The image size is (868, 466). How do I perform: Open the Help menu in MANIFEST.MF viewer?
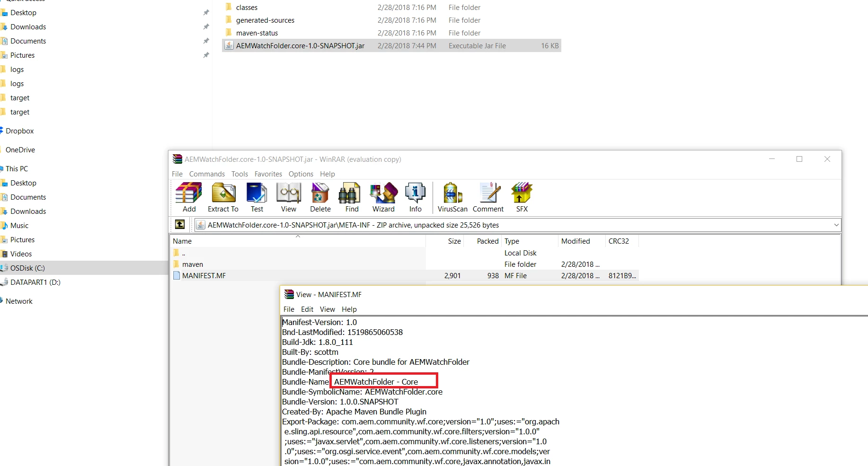pyautogui.click(x=349, y=309)
